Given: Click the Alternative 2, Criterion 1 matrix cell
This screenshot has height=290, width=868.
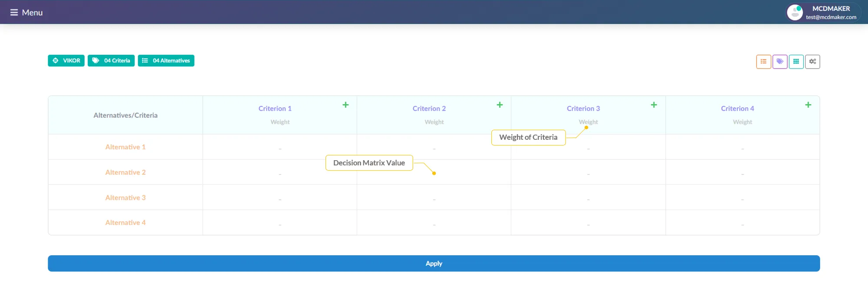Looking at the screenshot, I should click(280, 172).
